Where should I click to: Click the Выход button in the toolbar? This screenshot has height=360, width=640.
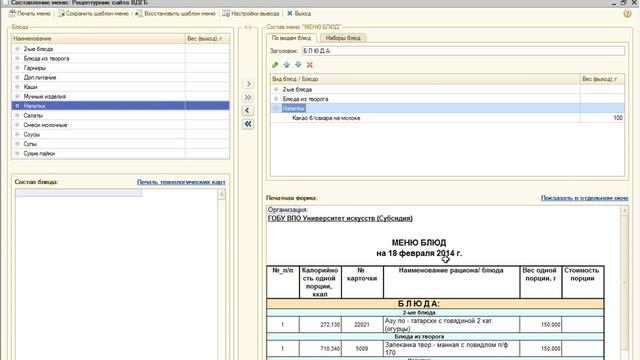click(x=299, y=13)
